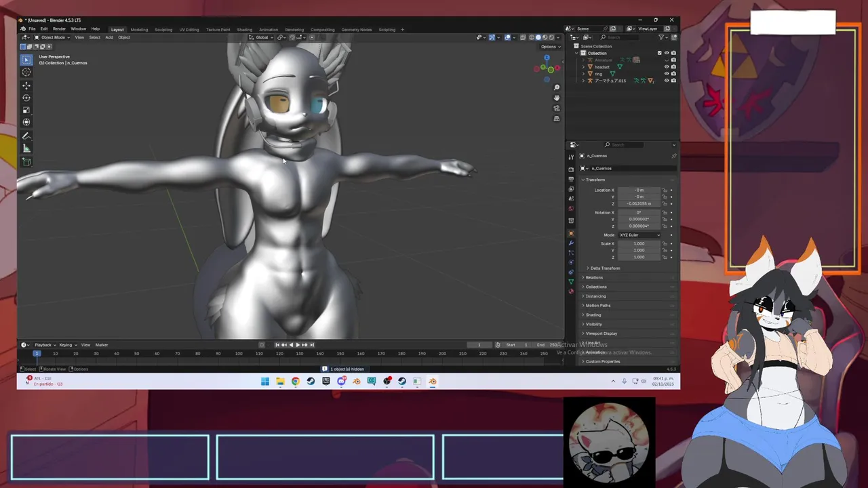Collapse the Transform panel
Image resolution: width=868 pixels, height=488 pixels.
pyautogui.click(x=595, y=180)
